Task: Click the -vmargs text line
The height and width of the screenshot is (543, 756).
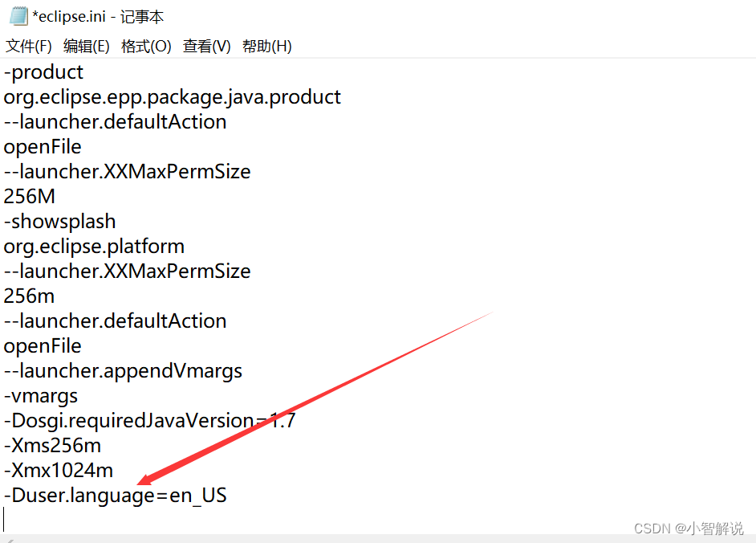Action: pyautogui.click(x=40, y=396)
